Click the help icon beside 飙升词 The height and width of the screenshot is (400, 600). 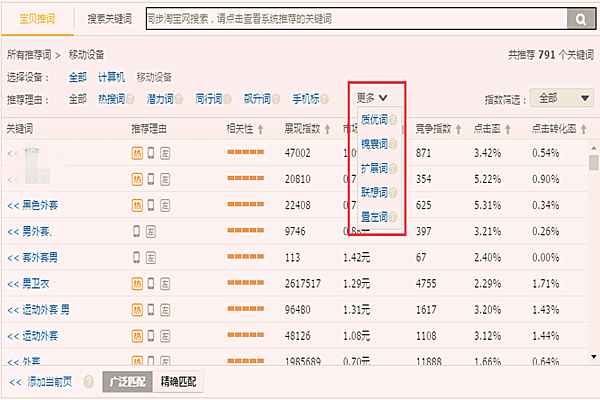(276, 100)
